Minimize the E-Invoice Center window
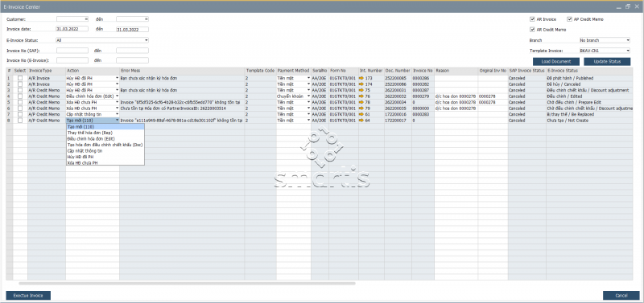 pos(619,7)
